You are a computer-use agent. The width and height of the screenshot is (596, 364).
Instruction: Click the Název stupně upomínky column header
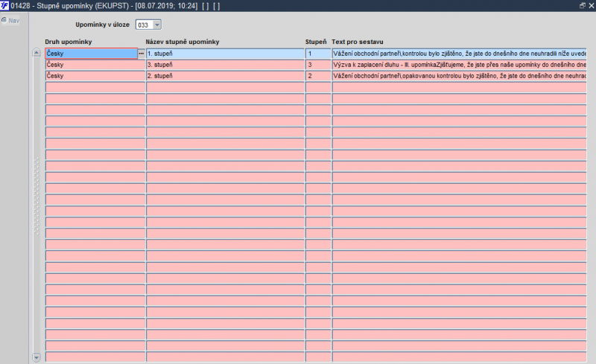183,42
